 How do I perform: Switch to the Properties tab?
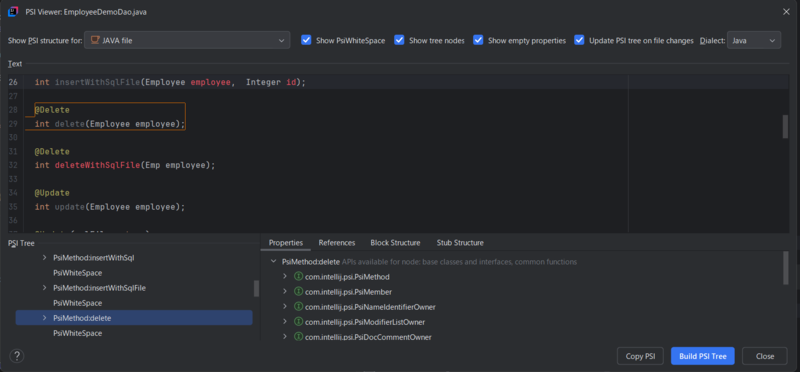pyautogui.click(x=286, y=243)
